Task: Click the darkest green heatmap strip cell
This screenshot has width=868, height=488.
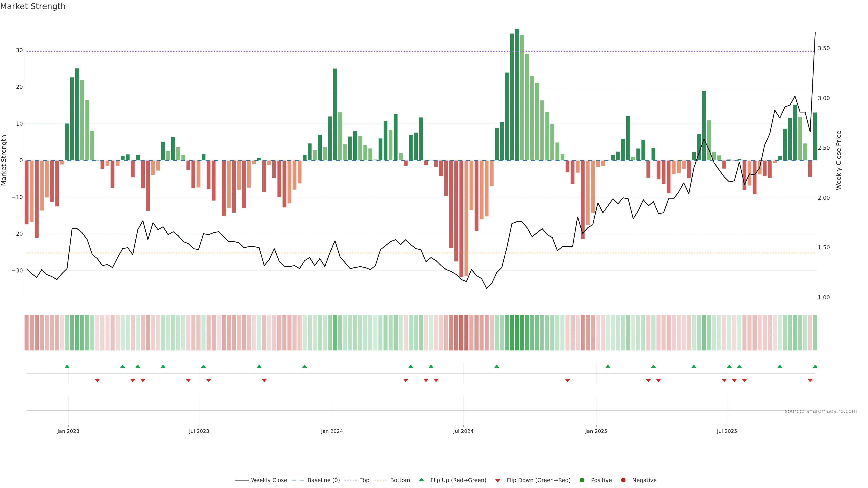Action: 517,333
